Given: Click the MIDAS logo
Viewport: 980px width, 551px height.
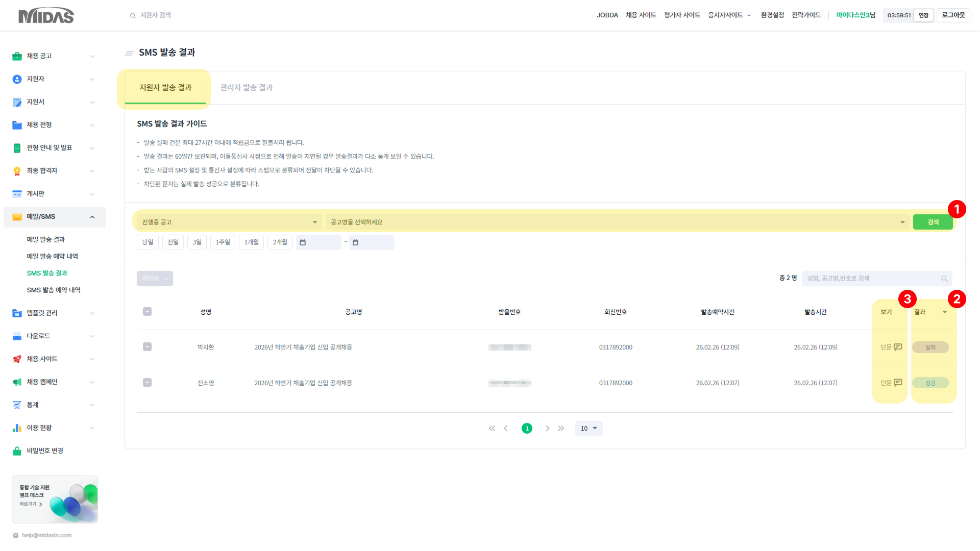Looking at the screenshot, I should coord(46,16).
